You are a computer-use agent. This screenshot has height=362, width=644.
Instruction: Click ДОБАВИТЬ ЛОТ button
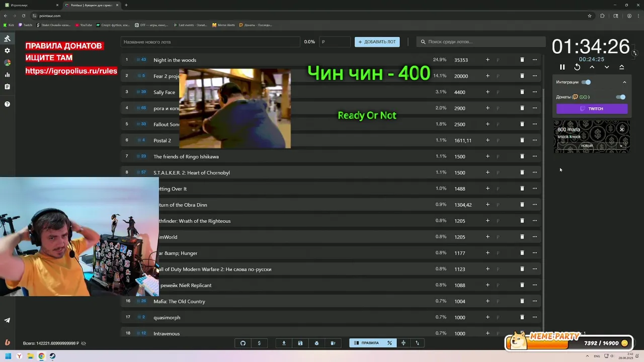(x=377, y=42)
